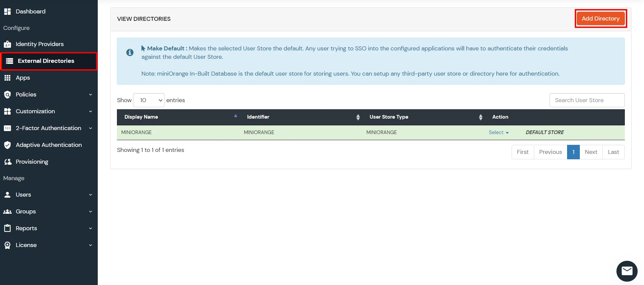Open Adaptive Authentication page
The image size is (644, 285).
tap(49, 145)
